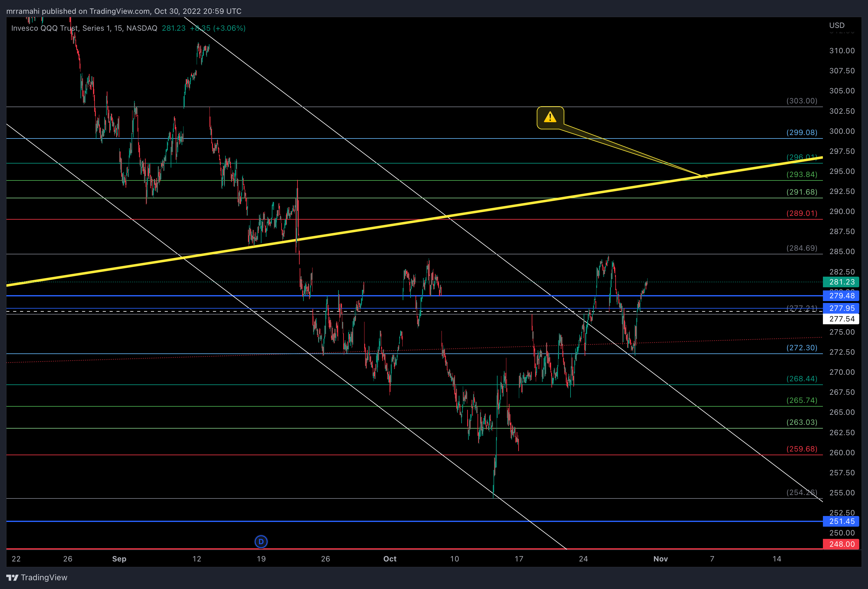This screenshot has width=868, height=589.
Task: Click the (259.68) red support label
Action: pos(802,449)
